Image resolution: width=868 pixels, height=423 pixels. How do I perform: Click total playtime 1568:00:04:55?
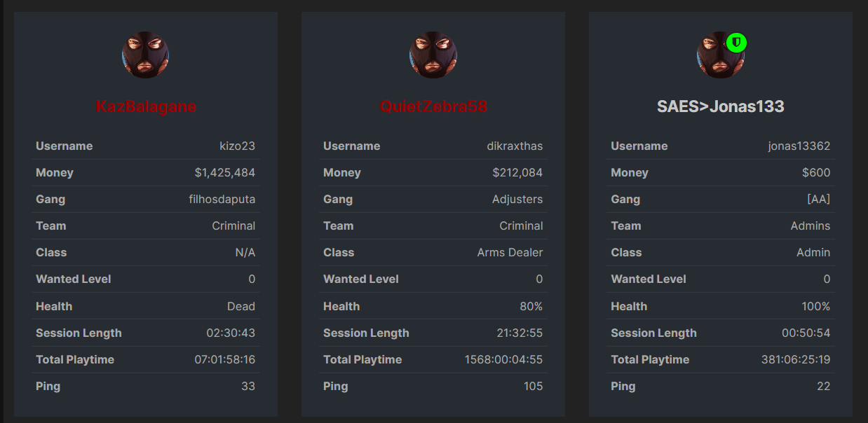coord(503,359)
